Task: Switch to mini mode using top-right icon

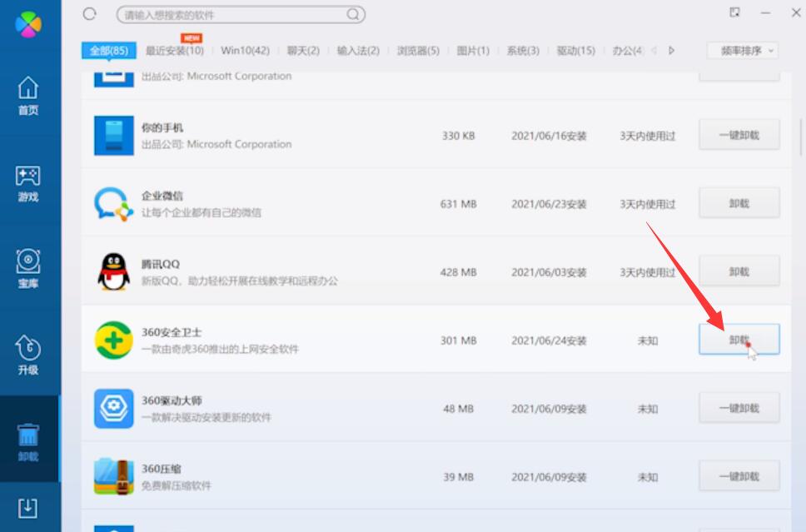Action: pyautogui.click(x=734, y=12)
